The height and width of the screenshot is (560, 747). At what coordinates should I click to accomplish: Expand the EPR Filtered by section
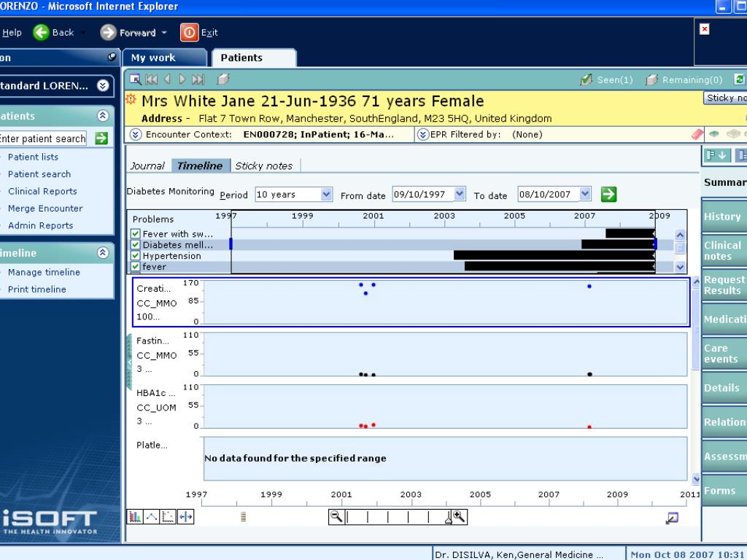422,134
